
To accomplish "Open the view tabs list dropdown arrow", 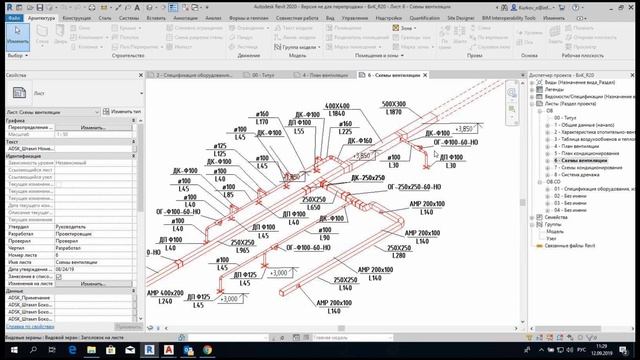I will (522, 75).
